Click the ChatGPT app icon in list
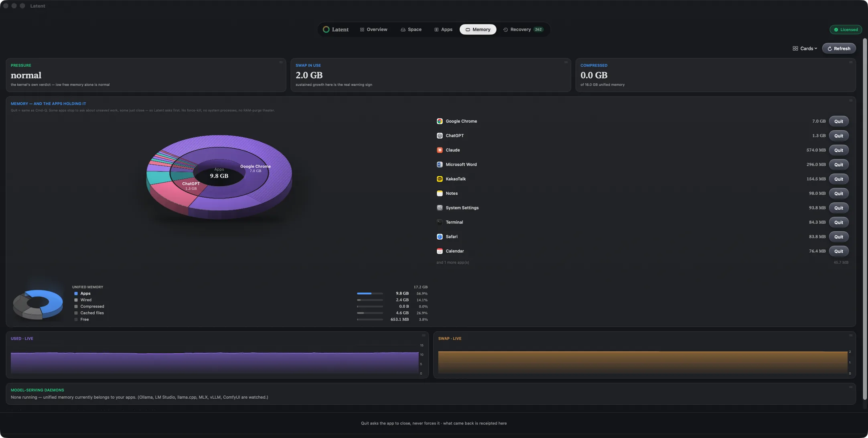The image size is (868, 438). pos(440,136)
